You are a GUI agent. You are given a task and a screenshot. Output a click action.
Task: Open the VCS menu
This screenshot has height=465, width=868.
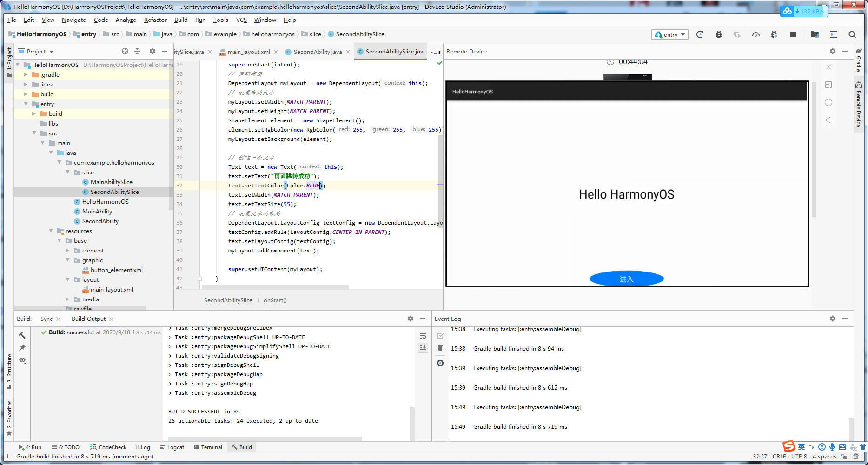[x=241, y=20]
